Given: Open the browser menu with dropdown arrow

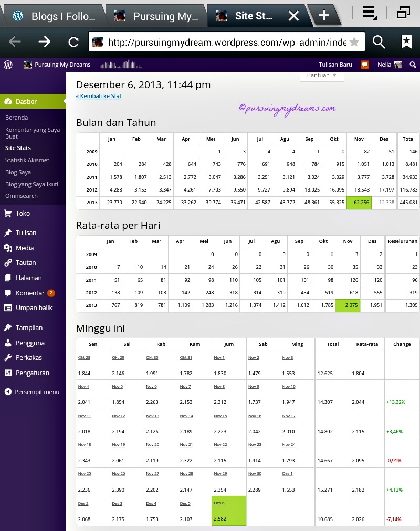Looking at the screenshot, I should (x=370, y=13).
